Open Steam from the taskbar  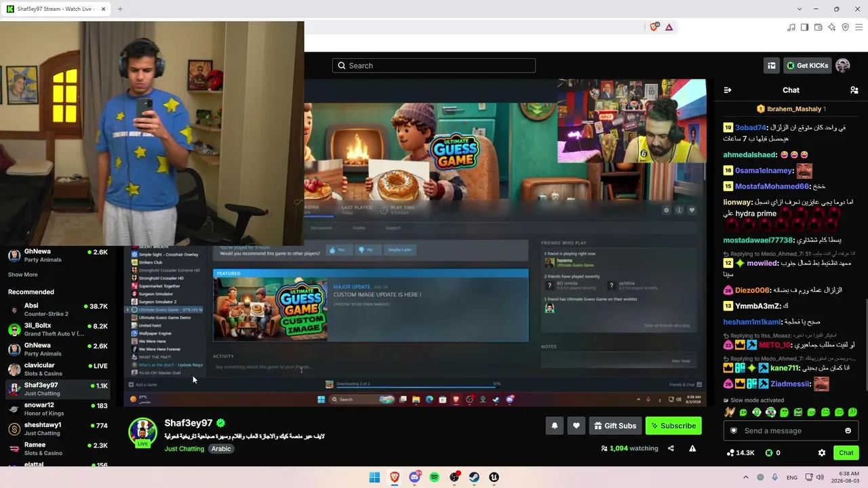(474, 477)
